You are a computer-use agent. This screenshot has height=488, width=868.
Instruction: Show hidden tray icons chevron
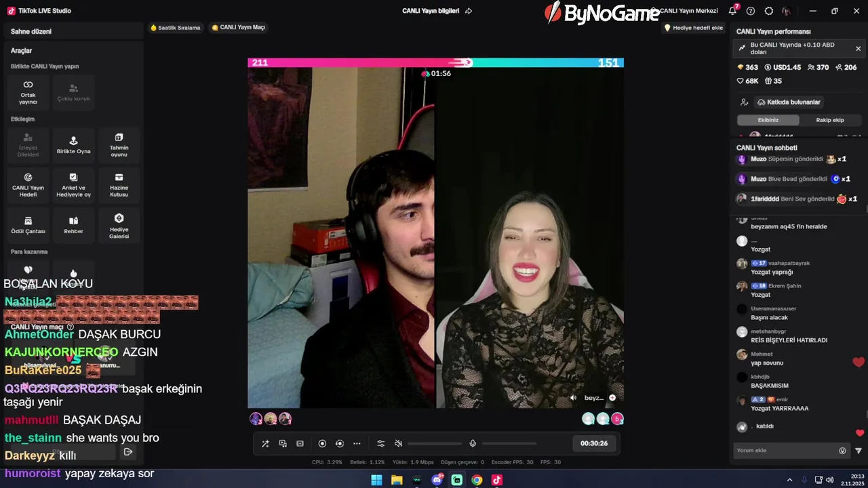coord(789,480)
